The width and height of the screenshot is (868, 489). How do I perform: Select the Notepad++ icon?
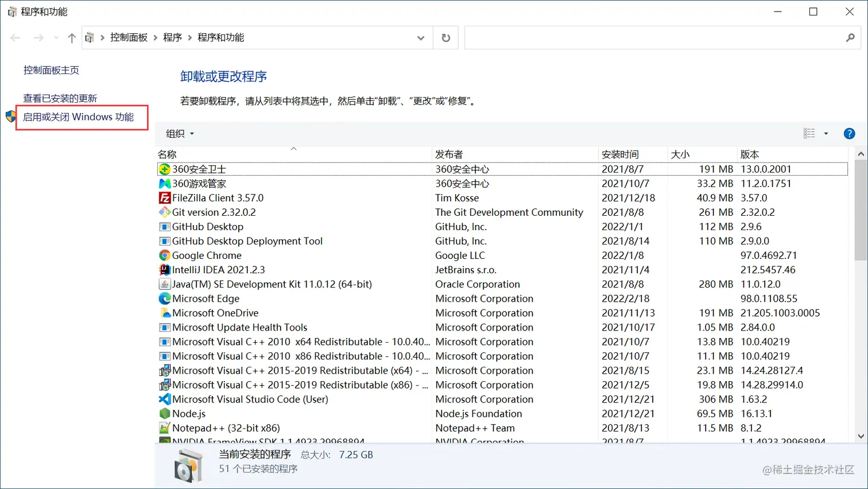165,428
